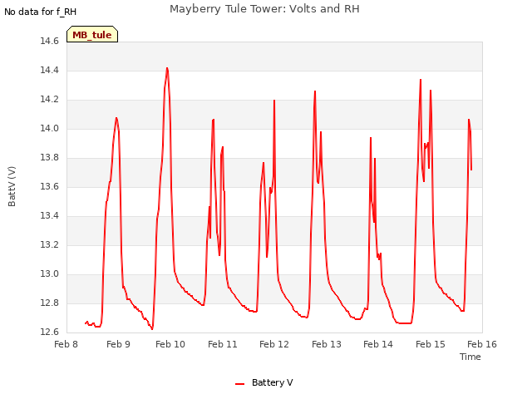Click the 14.0 y-axis value

point(50,129)
